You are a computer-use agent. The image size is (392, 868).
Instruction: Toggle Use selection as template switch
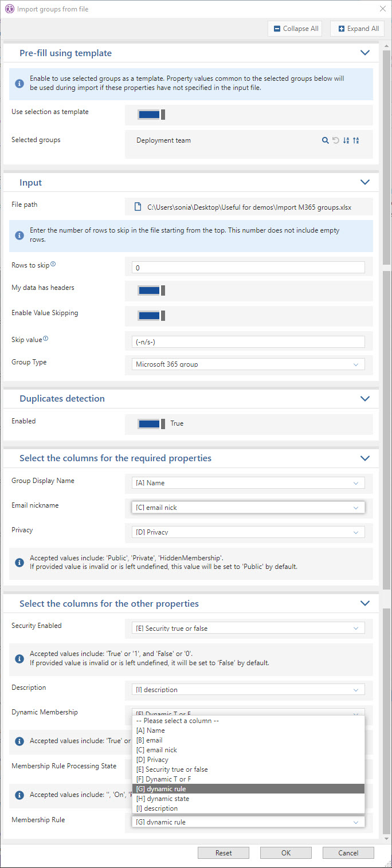[x=151, y=115]
